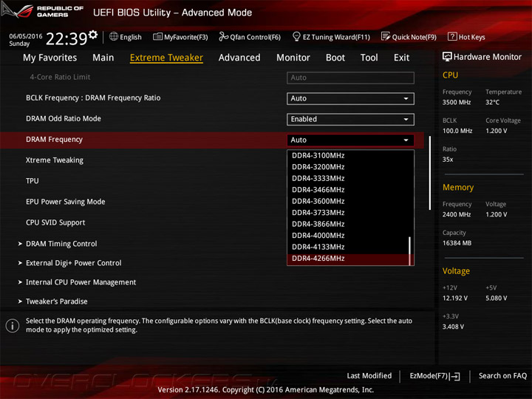Choose DDR4-4133MHz option
The image size is (532, 399).
click(x=348, y=247)
